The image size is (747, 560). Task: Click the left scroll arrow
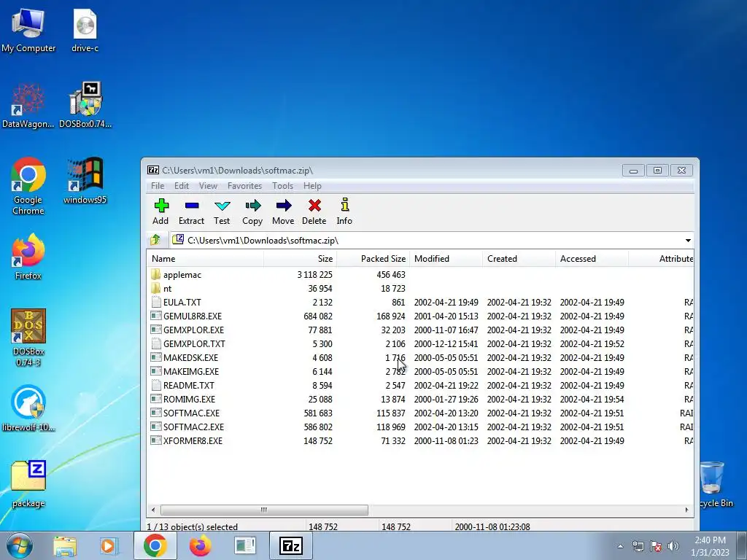(153, 510)
